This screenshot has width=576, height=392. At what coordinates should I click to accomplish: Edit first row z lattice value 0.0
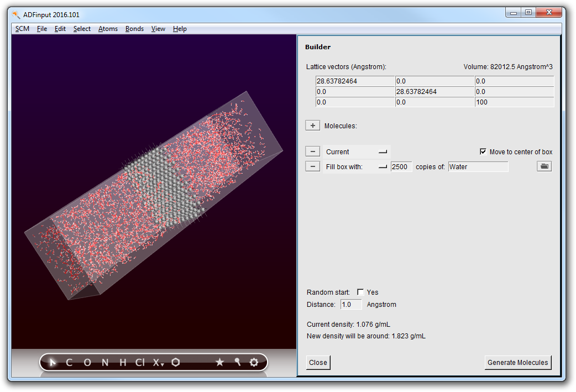pyautogui.click(x=514, y=81)
